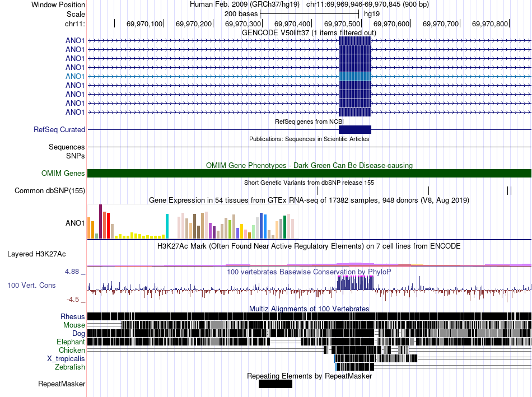Click the Elephant alignment label
Image resolution: width=532 pixels, height=397 pixels.
tap(71, 342)
